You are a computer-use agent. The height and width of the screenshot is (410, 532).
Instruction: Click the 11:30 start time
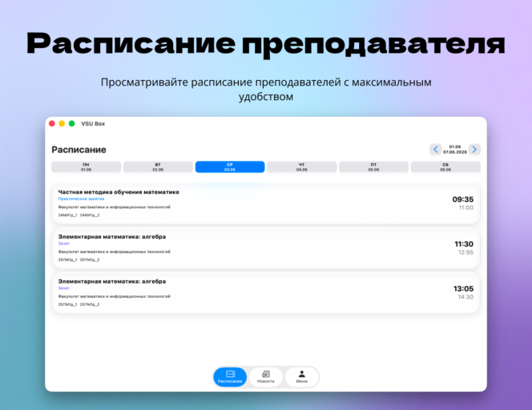coord(464,244)
